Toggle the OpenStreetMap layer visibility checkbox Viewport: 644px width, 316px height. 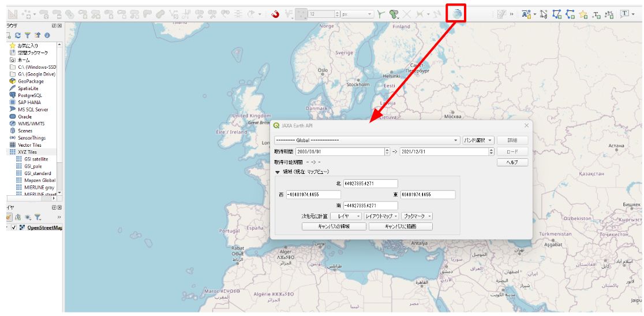14,228
